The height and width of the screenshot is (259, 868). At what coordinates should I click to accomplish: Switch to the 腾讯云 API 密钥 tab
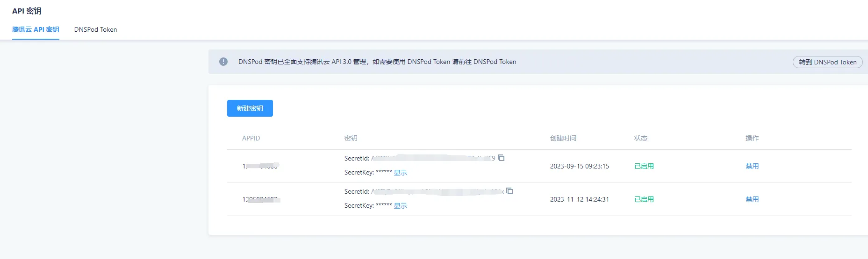click(36, 29)
